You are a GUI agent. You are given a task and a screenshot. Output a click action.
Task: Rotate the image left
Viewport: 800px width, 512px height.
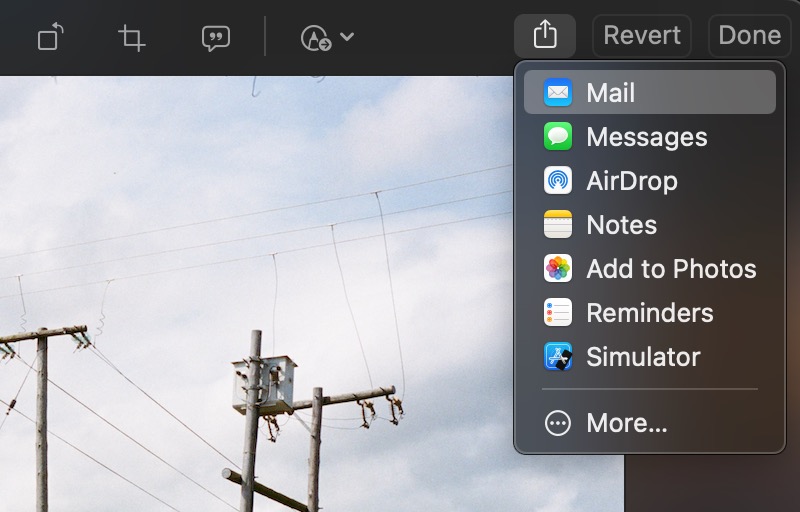pyautogui.click(x=51, y=38)
